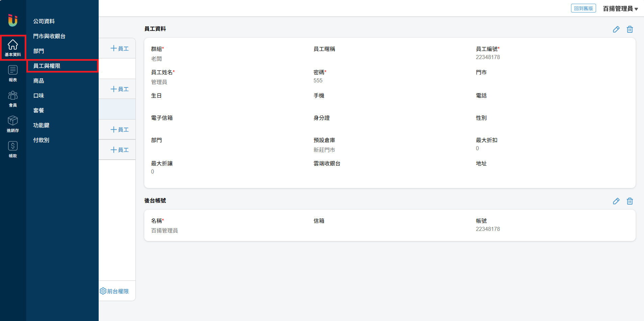
Task: Open the 基本資料 home section
Action: [13, 48]
